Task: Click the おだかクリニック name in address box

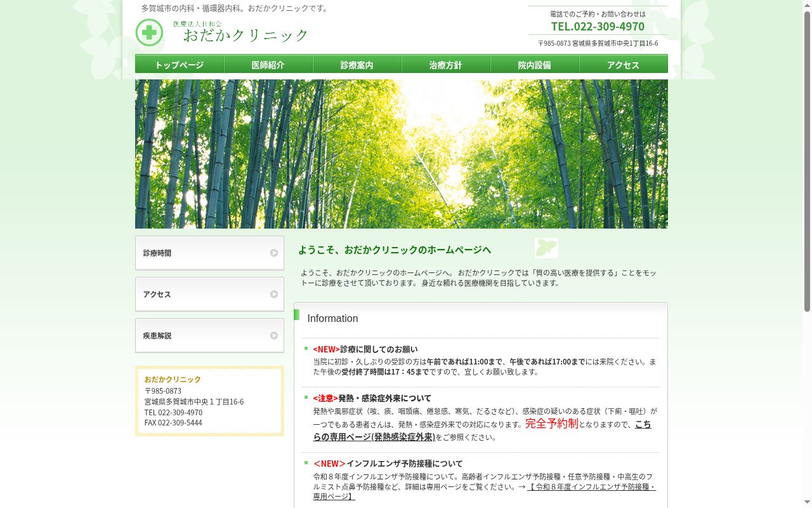Action: tap(173, 379)
